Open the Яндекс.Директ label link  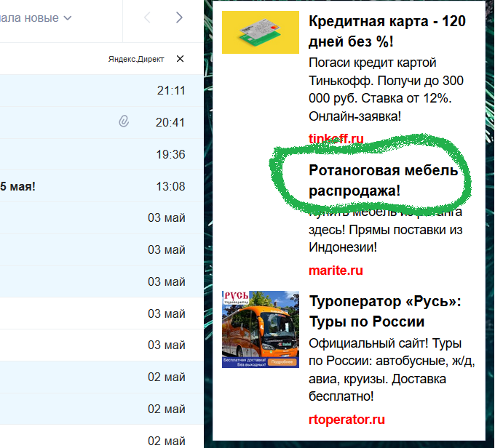(136, 59)
